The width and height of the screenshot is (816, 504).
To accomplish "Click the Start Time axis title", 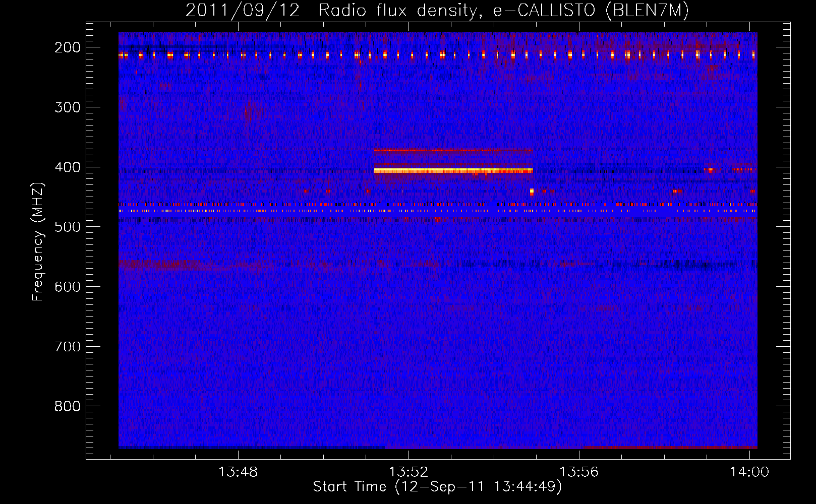I will (x=437, y=487).
